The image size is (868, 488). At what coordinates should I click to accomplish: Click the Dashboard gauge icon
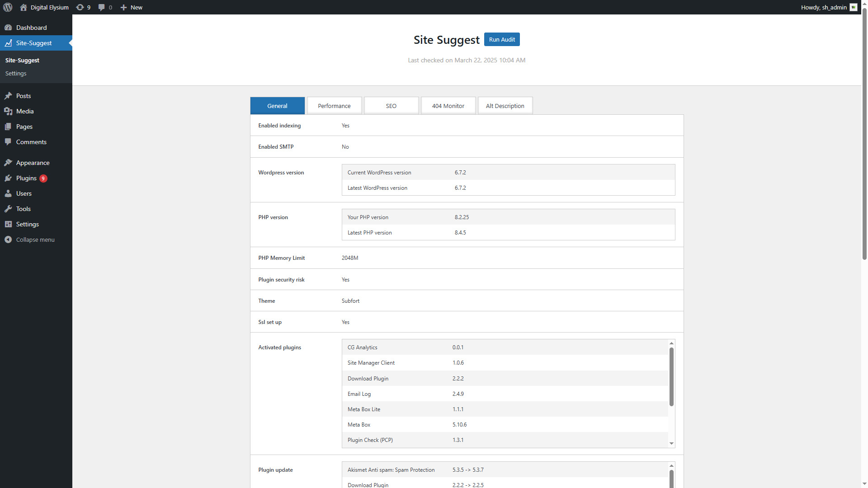click(8, 28)
